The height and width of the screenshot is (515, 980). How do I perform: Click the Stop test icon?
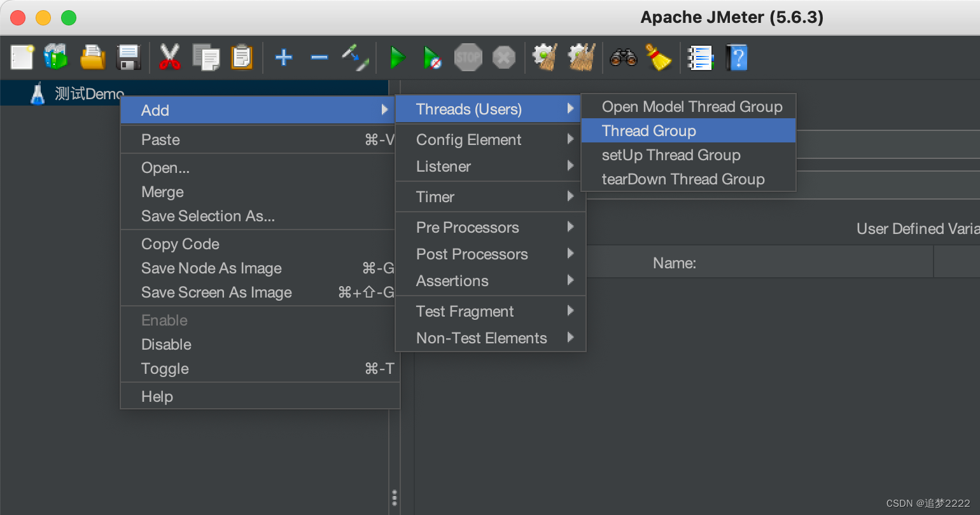[468, 58]
